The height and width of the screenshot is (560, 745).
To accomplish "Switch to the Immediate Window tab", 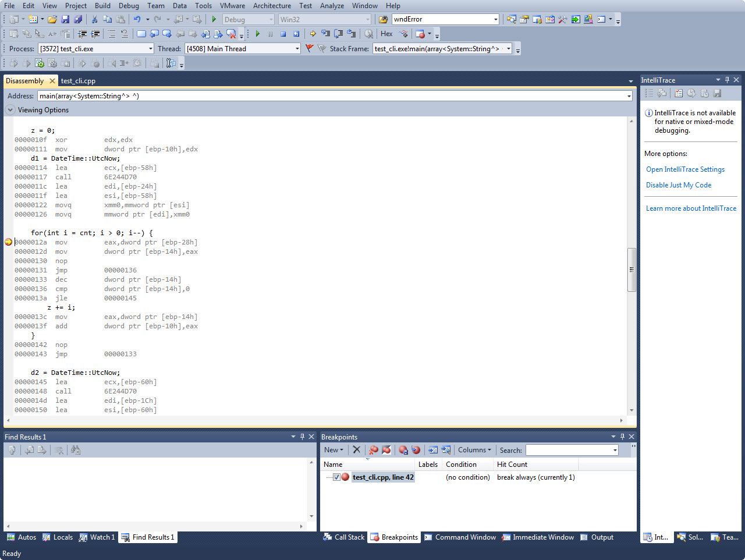I will click(538, 537).
